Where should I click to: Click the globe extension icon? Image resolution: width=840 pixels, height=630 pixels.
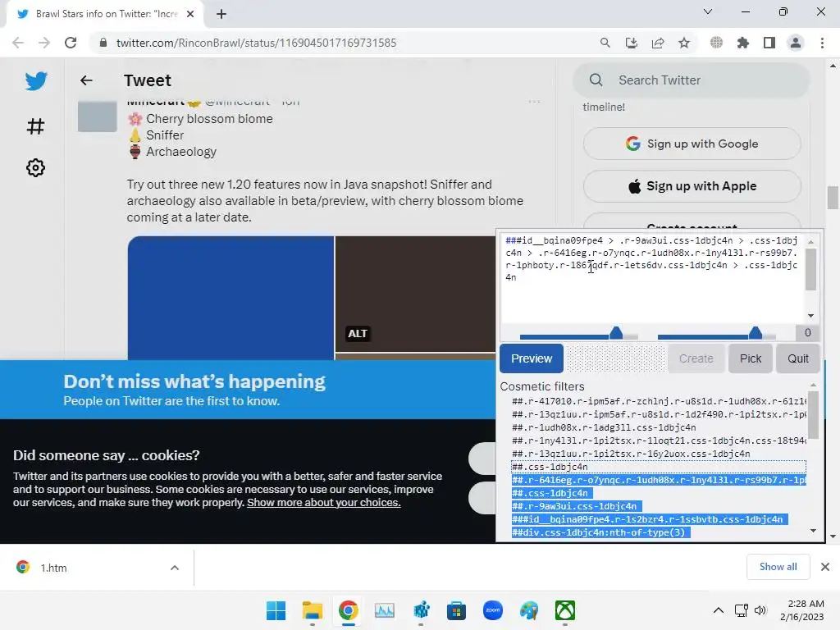click(716, 43)
